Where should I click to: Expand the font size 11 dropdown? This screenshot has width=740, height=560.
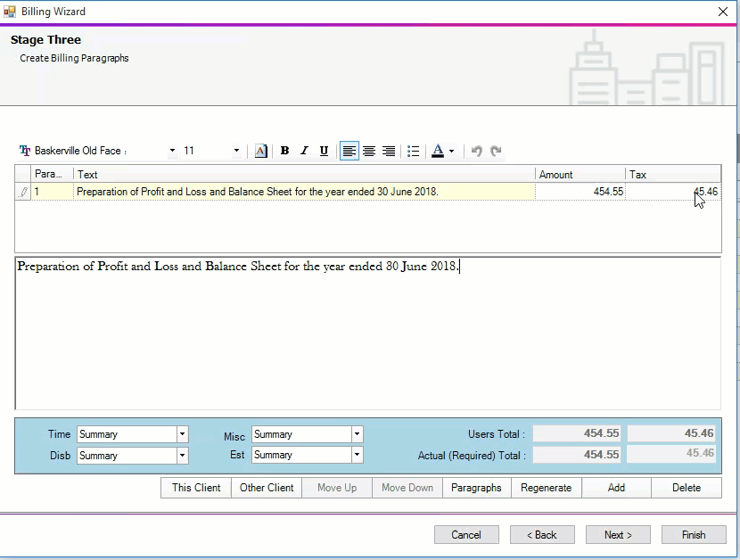(236, 151)
